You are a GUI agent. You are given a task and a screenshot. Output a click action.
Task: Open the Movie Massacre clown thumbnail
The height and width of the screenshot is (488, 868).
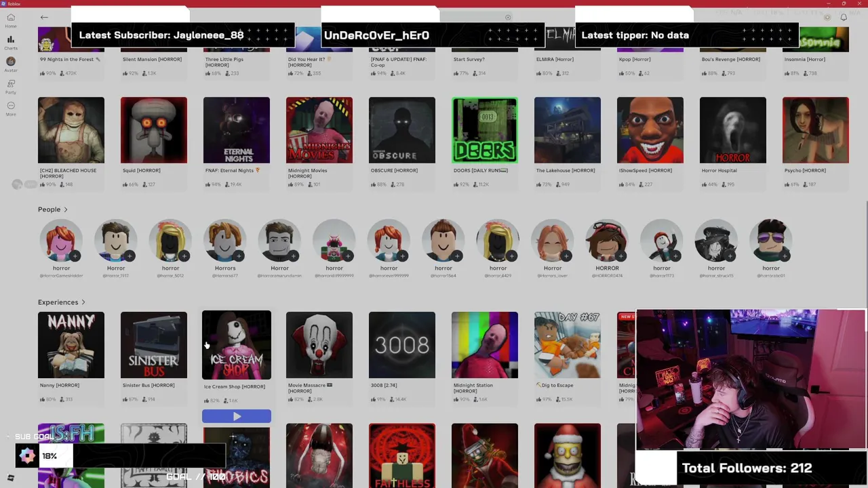319,345
